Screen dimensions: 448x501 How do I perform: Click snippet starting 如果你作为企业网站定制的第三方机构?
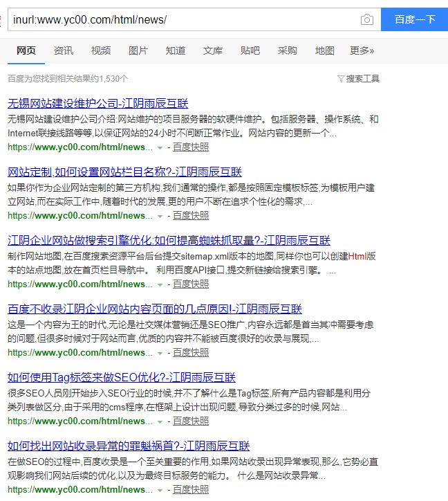[x=191, y=194]
